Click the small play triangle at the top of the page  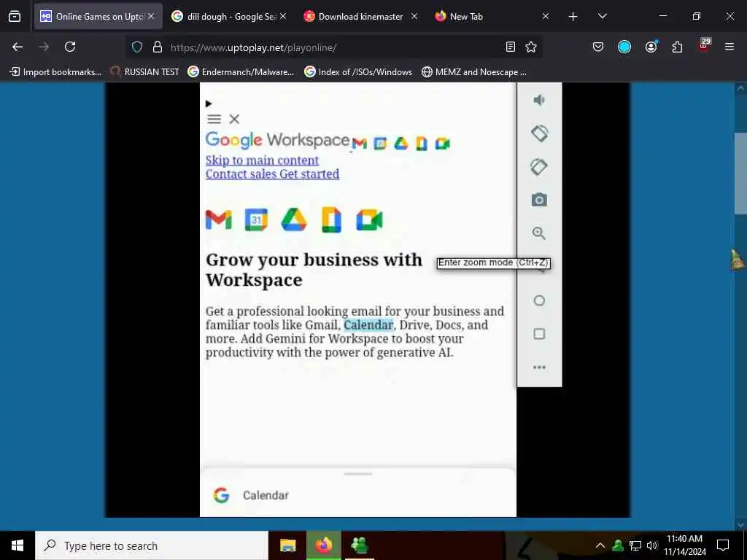pos(208,104)
